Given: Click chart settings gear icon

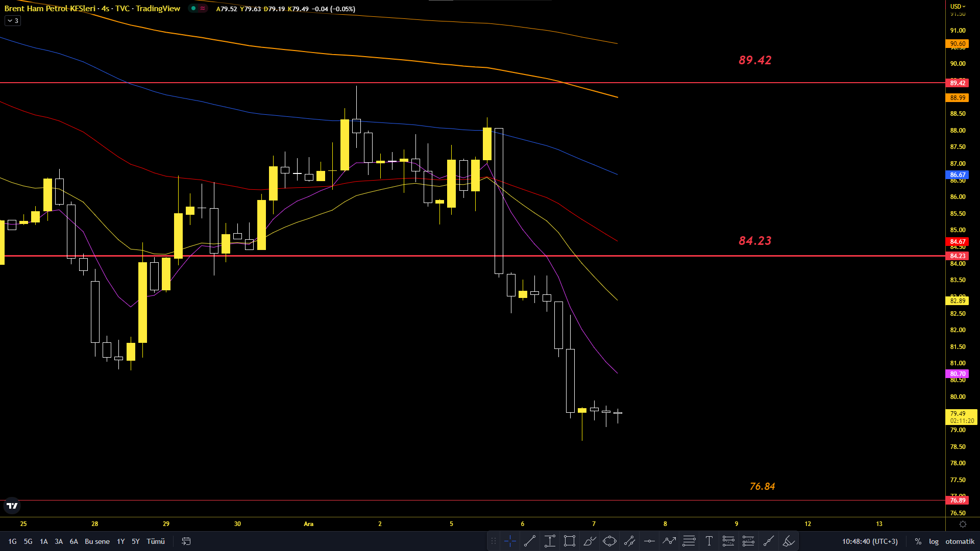Looking at the screenshot, I should click(x=963, y=524).
